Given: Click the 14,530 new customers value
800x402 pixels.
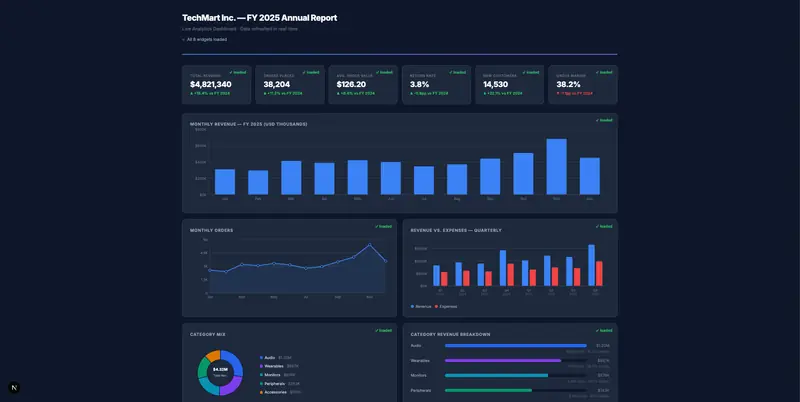Looking at the screenshot, I should 495,84.
